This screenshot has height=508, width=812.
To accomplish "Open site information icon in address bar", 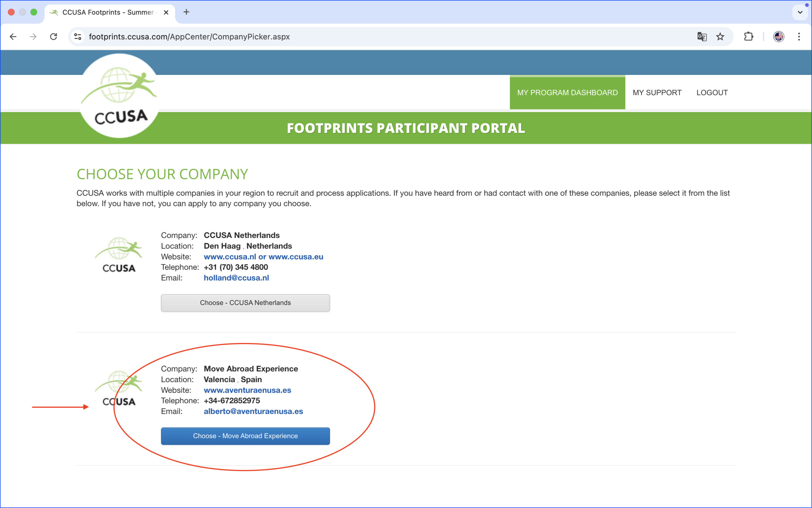I will [78, 36].
